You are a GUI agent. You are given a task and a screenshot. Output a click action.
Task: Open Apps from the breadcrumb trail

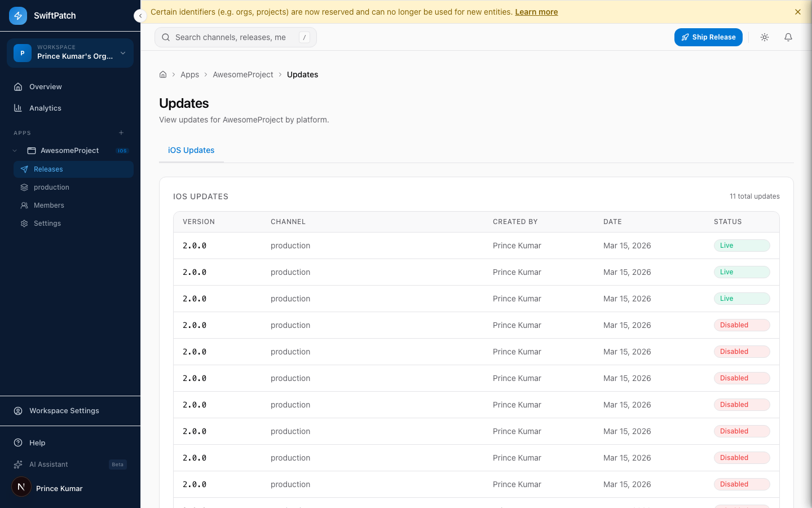tap(189, 74)
